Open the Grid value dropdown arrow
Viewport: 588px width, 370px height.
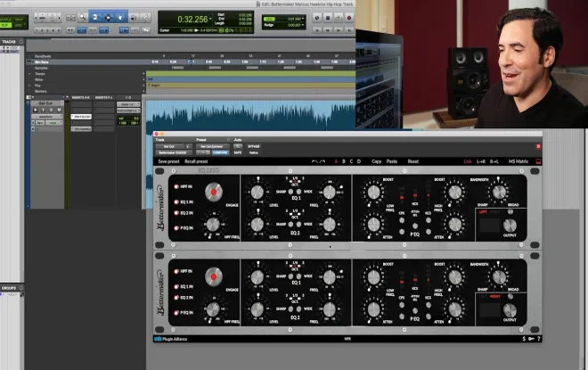click(x=303, y=19)
